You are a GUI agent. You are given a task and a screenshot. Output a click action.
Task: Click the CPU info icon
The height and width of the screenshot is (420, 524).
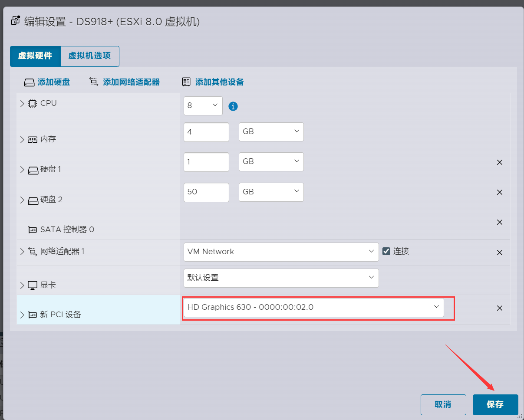[233, 106]
